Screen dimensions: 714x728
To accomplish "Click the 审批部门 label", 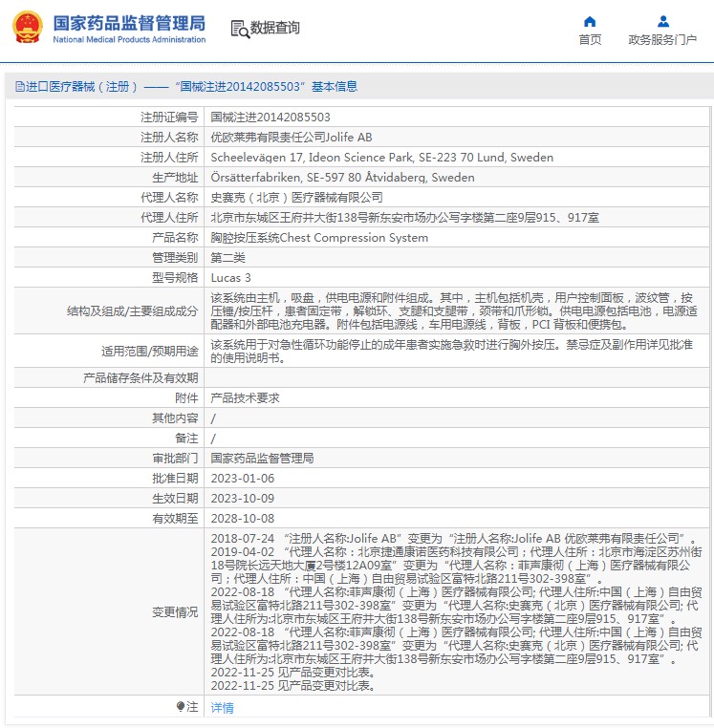I will pyautogui.click(x=175, y=458).
